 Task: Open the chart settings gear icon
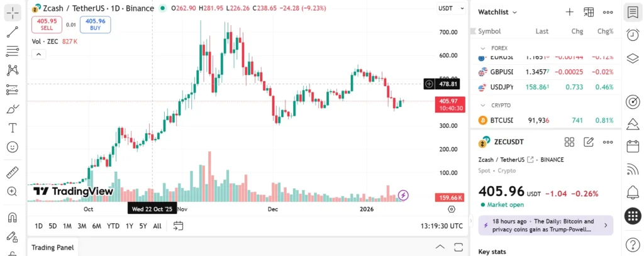tap(452, 209)
